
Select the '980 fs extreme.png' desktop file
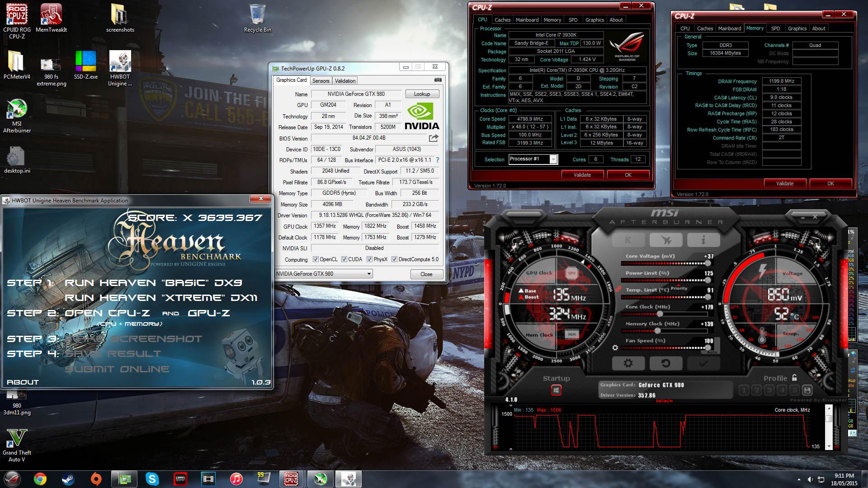pos(51,72)
